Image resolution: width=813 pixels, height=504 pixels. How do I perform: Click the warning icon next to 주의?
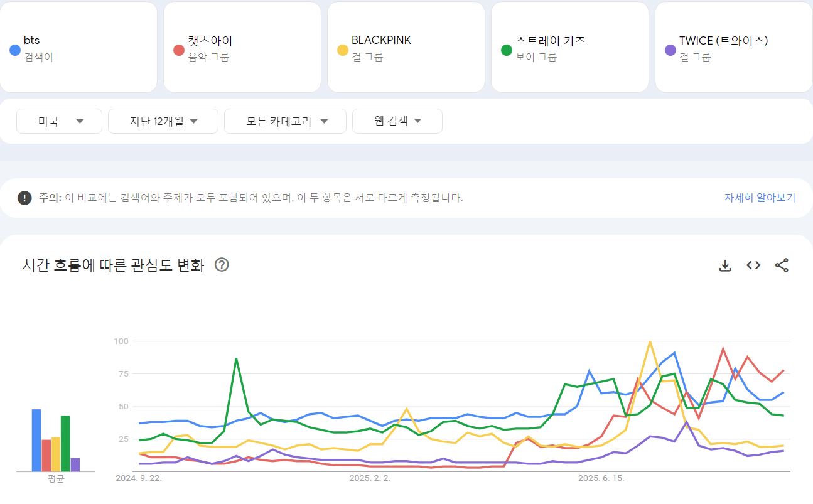coord(24,198)
